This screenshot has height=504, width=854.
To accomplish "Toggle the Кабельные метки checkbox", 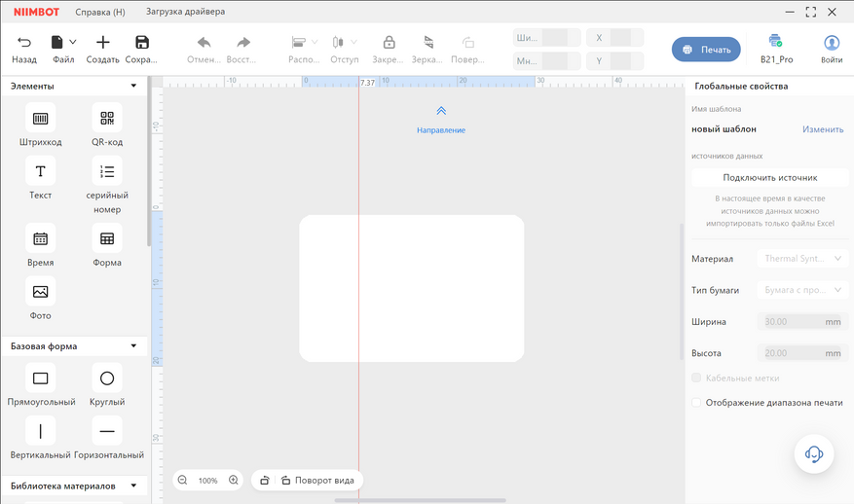I will pos(696,378).
